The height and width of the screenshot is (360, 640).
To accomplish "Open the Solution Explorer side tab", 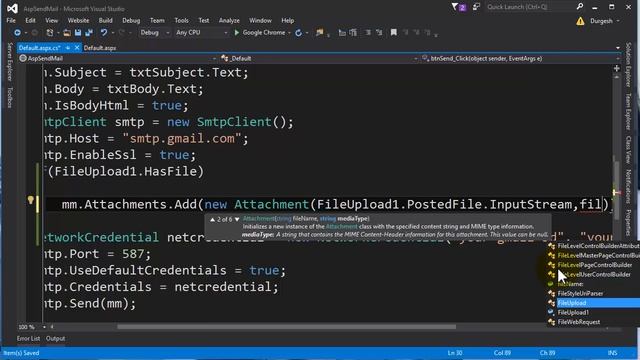I will (x=629, y=64).
